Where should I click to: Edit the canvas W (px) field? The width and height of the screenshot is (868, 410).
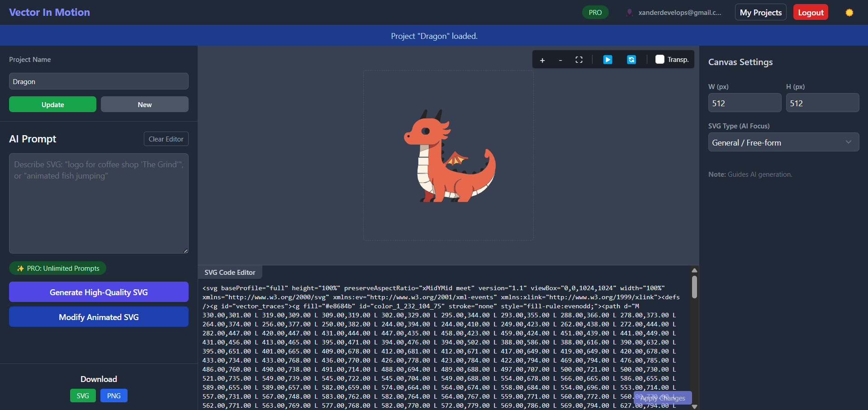coord(745,103)
